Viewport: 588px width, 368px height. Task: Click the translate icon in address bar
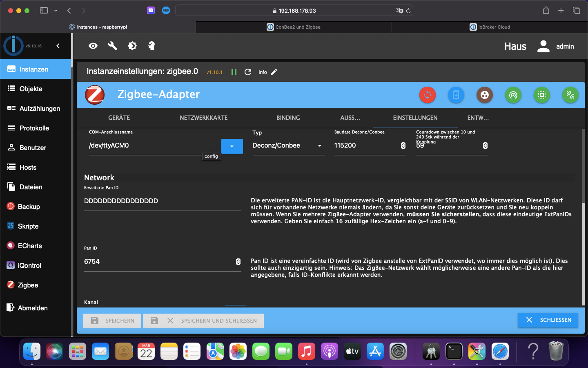click(399, 11)
